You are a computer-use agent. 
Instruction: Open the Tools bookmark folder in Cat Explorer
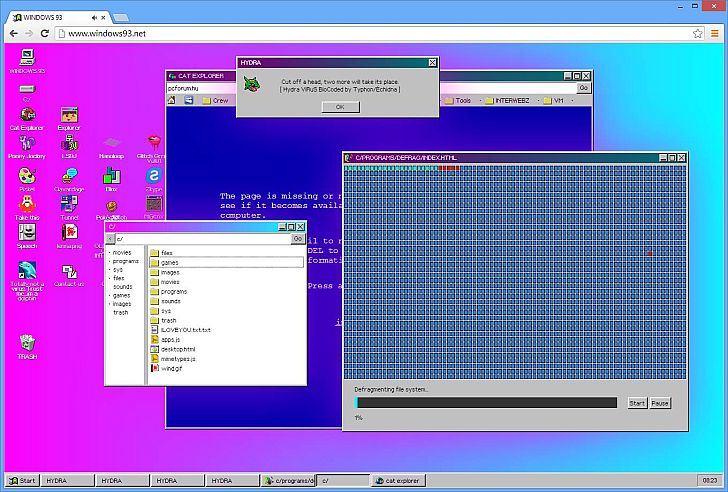(458, 100)
